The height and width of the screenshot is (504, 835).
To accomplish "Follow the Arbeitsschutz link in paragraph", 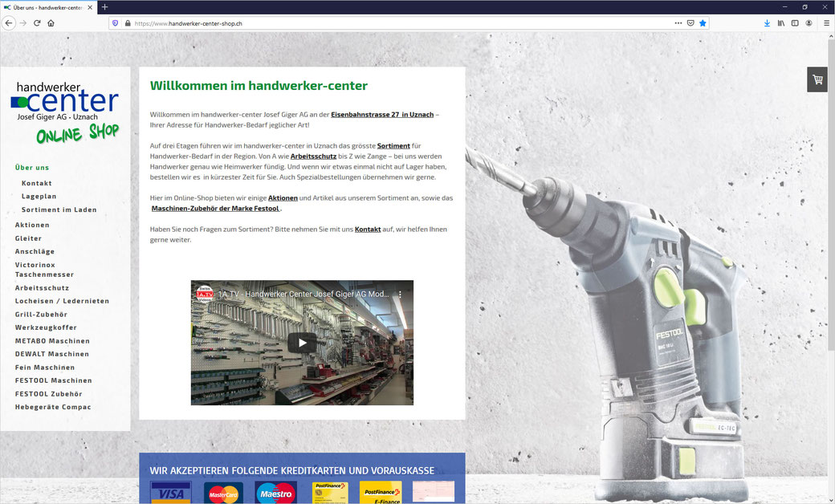I will [x=314, y=156].
